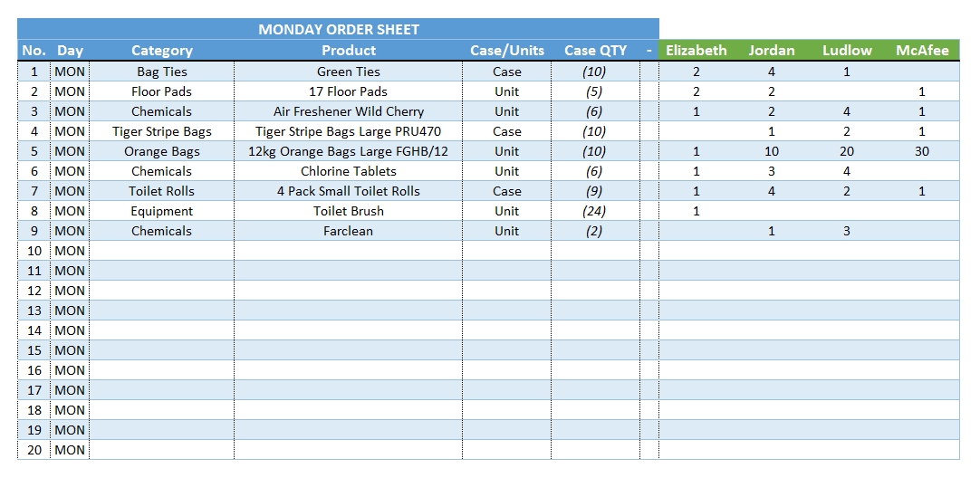
Task: Select the Toilet Brush product cell
Action: (349, 211)
